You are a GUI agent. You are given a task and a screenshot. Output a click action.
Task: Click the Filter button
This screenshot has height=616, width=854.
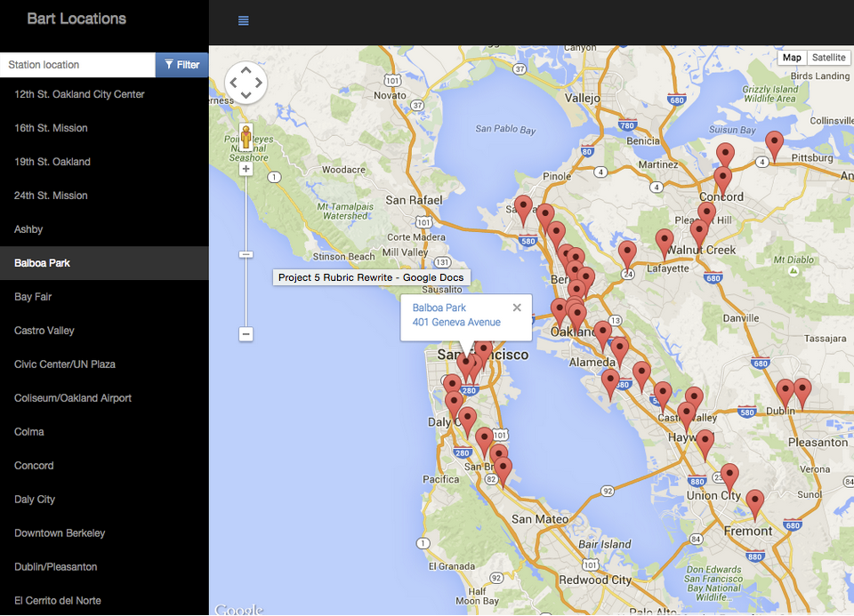181,65
